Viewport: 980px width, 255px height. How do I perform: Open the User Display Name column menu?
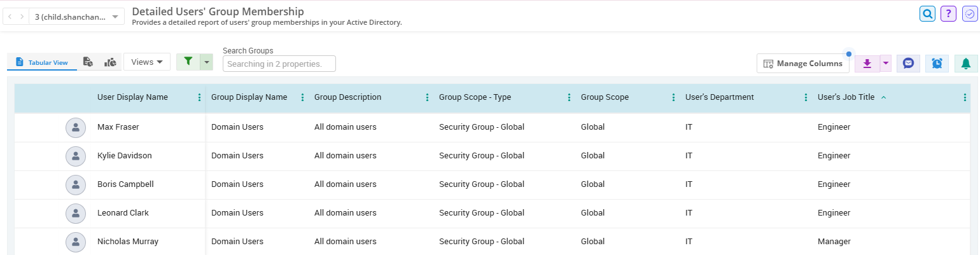pyautogui.click(x=199, y=97)
